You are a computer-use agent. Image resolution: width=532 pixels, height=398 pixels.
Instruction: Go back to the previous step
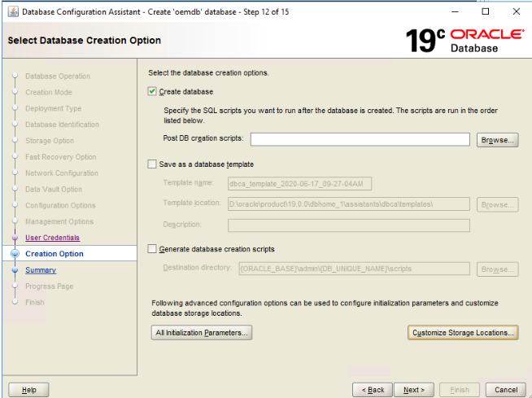[x=373, y=390]
